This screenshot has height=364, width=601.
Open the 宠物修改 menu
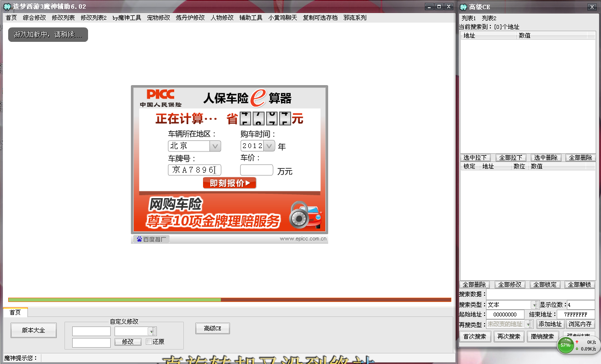coord(158,18)
